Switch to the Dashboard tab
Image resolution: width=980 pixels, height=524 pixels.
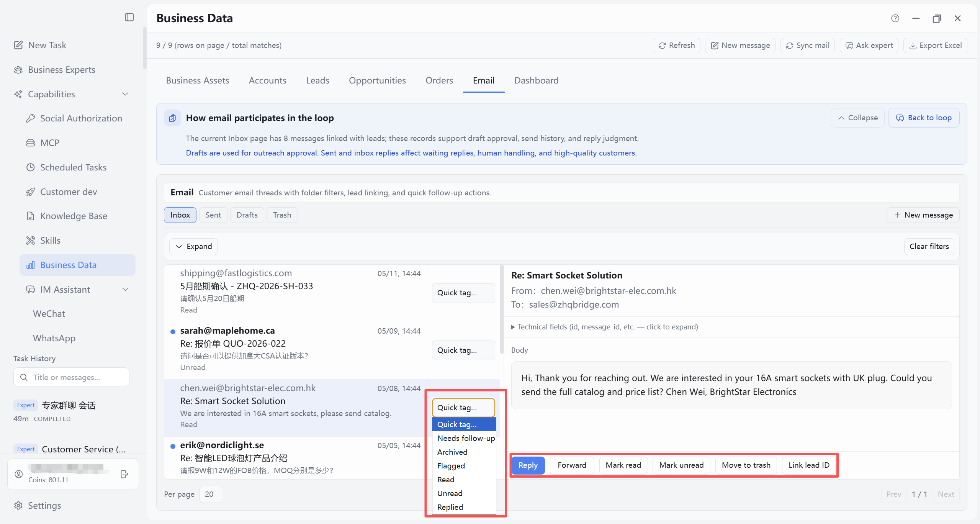point(536,81)
